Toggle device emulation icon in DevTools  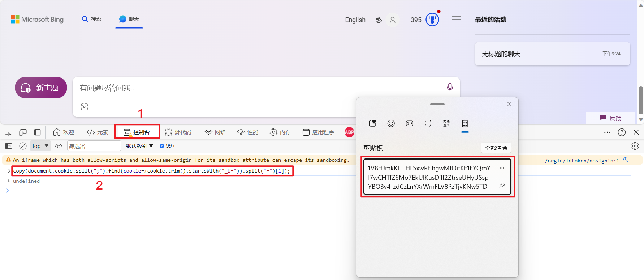point(23,132)
